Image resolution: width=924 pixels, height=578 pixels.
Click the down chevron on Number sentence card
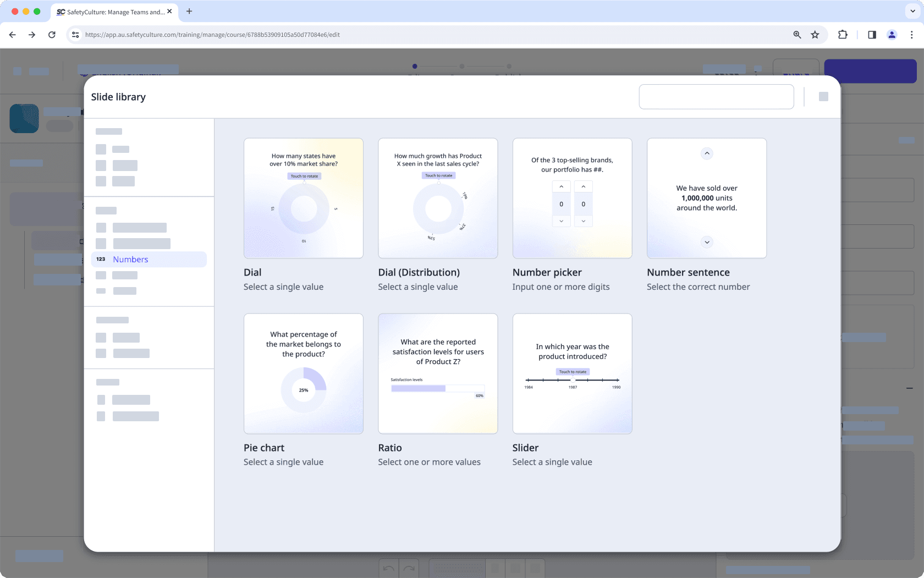click(x=707, y=241)
